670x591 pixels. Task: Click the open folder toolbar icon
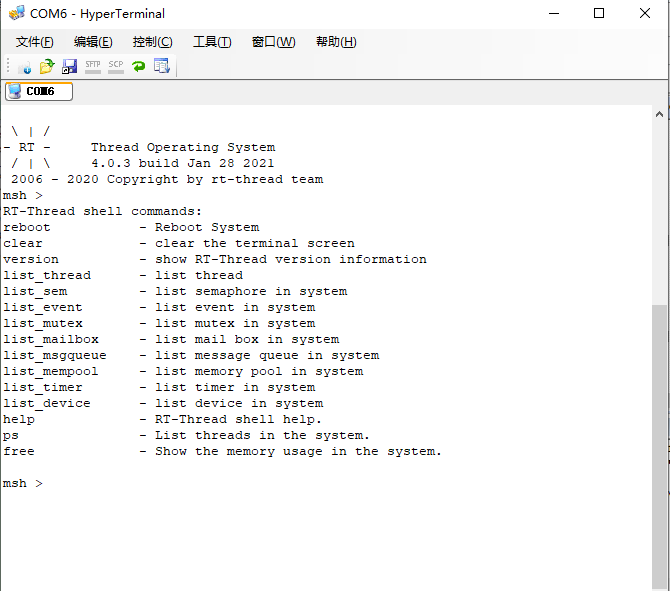click(47, 66)
